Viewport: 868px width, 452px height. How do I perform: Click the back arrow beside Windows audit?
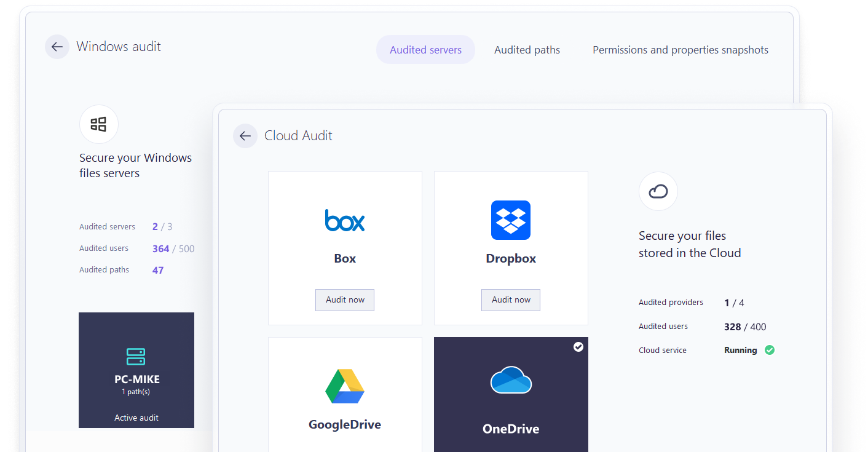(57, 47)
